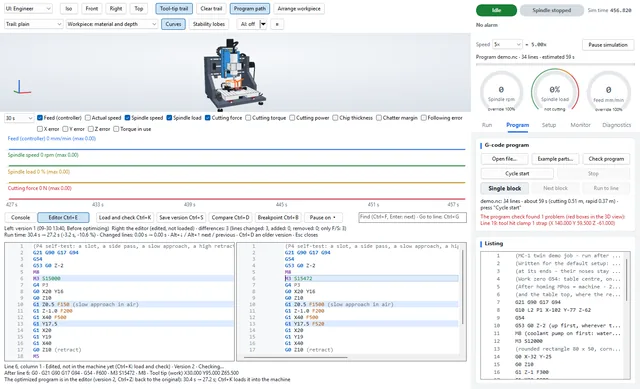This screenshot has width=640, height=389.
Task: Click the right editor horizontal scrollbar
Action: point(296,358)
